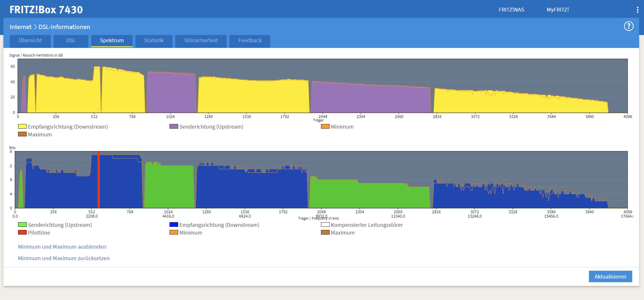Click the 17664 frequency axis value

coord(627,216)
